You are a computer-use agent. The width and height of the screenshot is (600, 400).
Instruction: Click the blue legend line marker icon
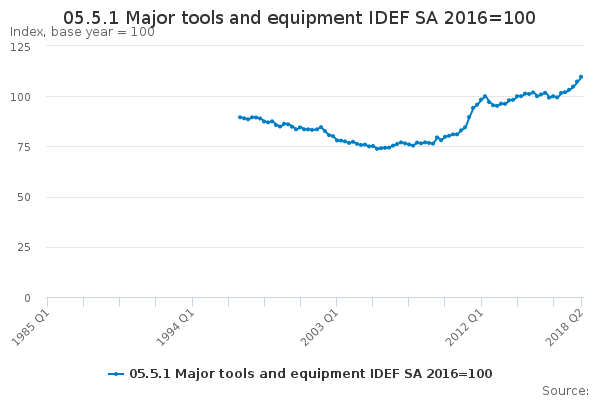[x=116, y=374]
